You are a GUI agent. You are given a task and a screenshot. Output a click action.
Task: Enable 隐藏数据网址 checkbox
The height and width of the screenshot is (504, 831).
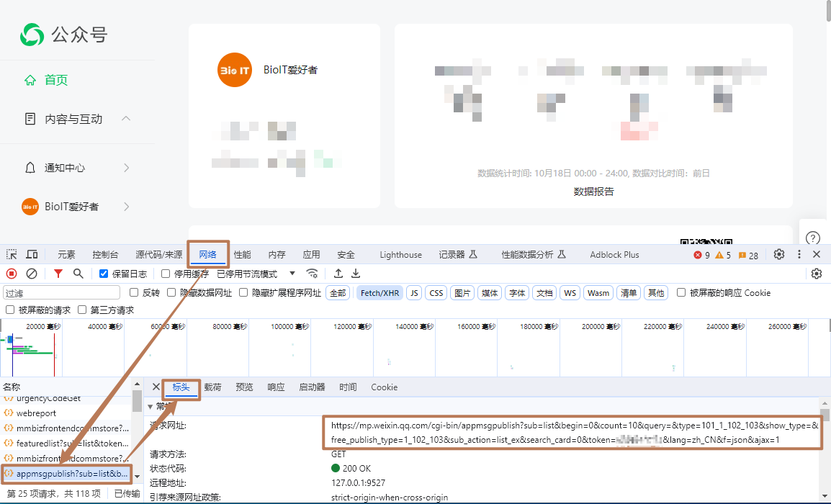171,292
